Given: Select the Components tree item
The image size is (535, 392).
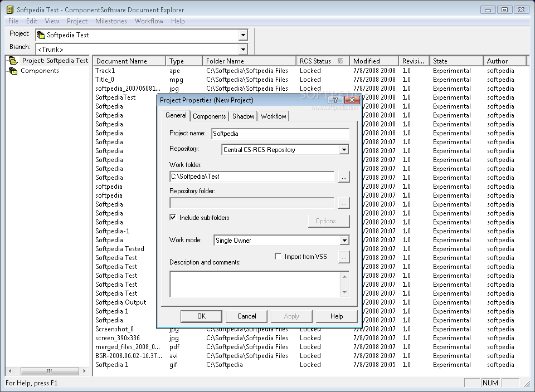Looking at the screenshot, I should pos(40,71).
